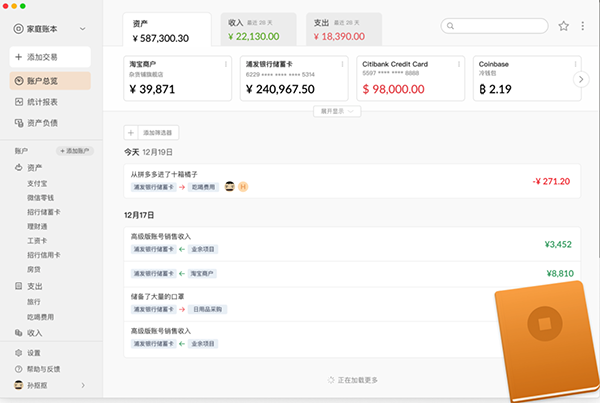
Task: Click the ¥8,810 amount
Action: pos(560,273)
